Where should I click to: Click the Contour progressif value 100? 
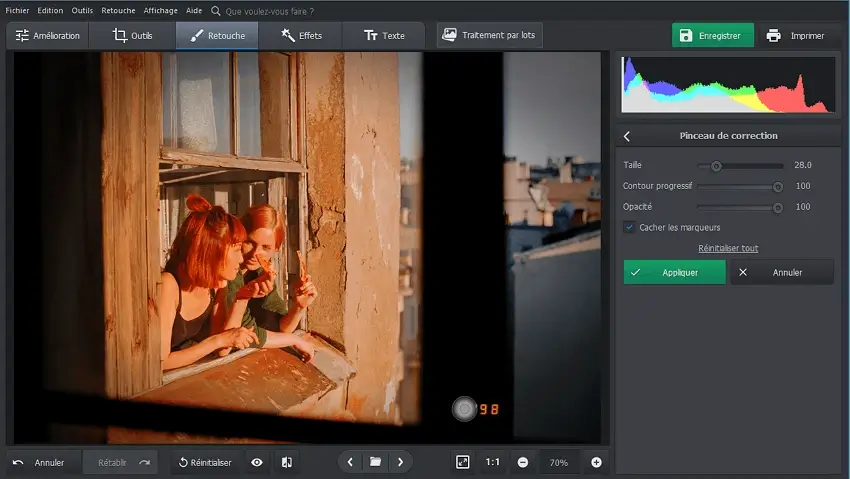coord(803,186)
